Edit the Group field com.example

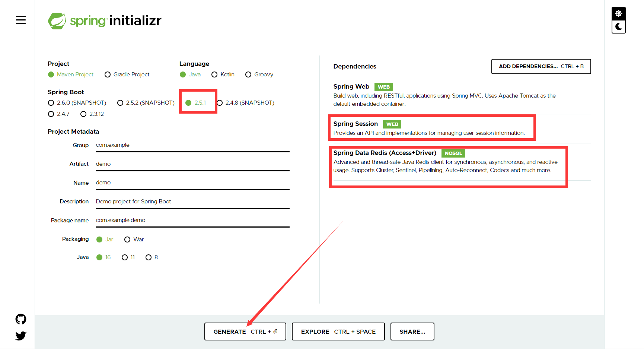coord(193,145)
